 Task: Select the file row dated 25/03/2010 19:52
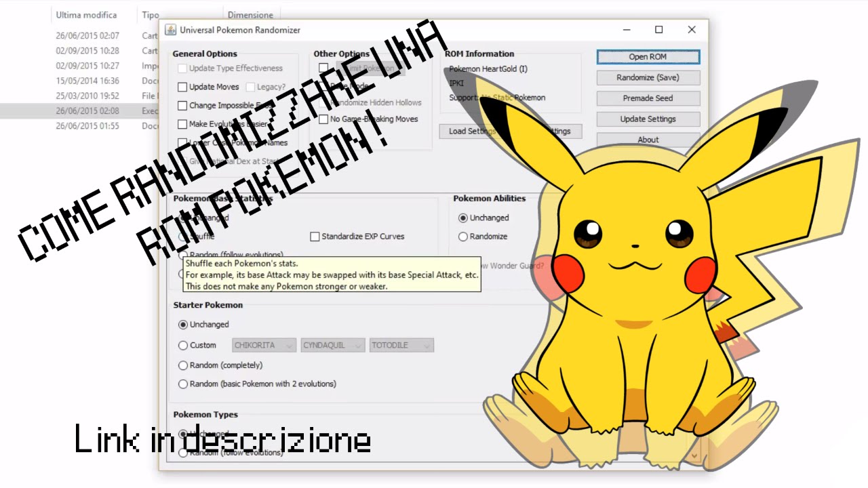click(x=80, y=96)
